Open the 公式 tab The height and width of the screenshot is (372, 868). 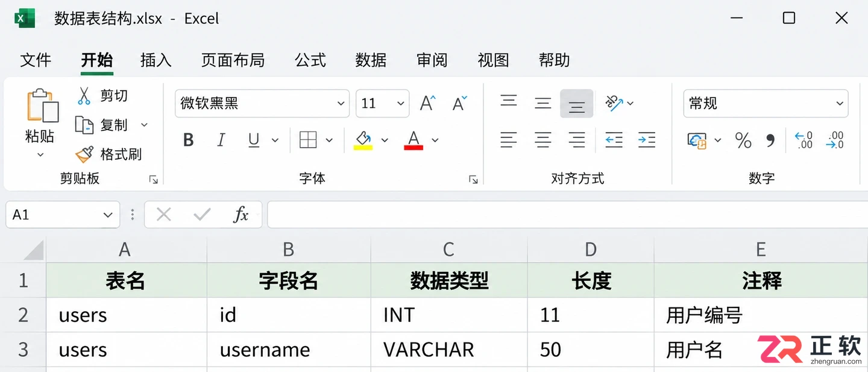click(310, 60)
